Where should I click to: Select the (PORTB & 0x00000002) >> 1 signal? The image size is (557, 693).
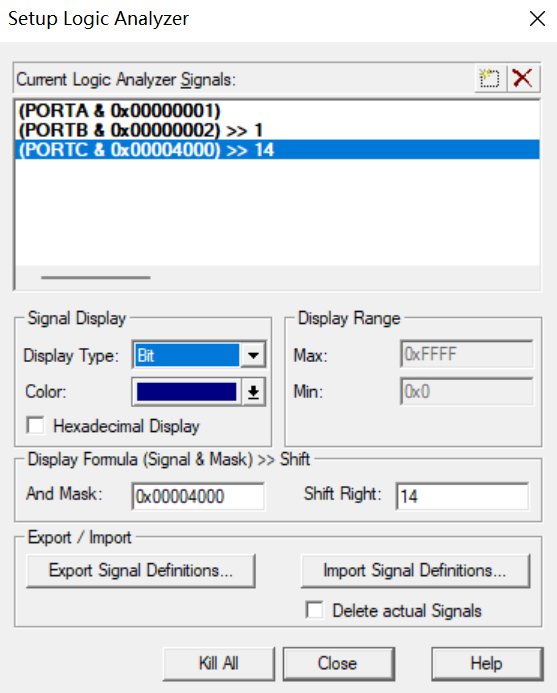pos(277,130)
